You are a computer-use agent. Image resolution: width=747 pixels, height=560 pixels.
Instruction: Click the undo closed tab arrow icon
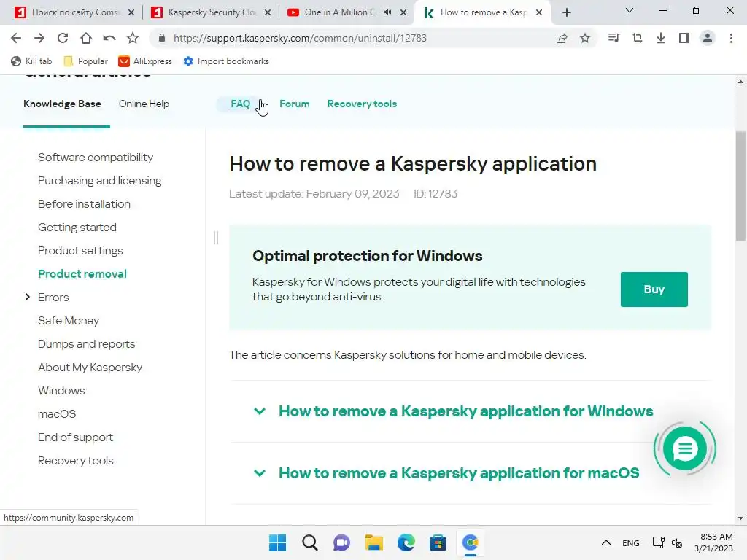(x=109, y=38)
